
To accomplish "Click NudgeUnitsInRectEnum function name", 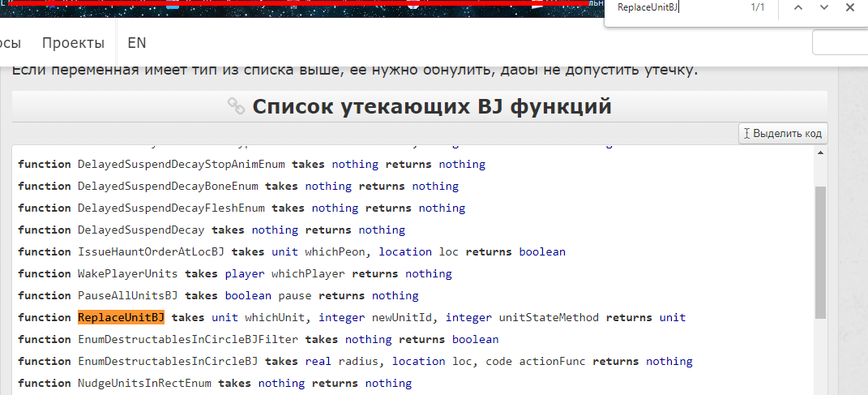I will [144, 384].
